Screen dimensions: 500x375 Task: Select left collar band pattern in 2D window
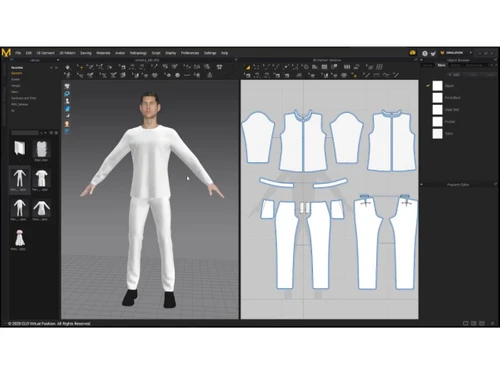tap(276, 183)
